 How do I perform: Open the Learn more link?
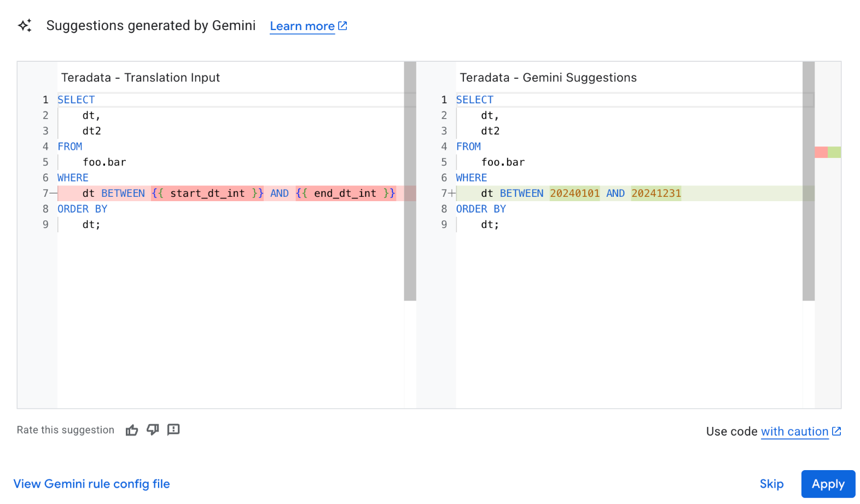click(302, 26)
